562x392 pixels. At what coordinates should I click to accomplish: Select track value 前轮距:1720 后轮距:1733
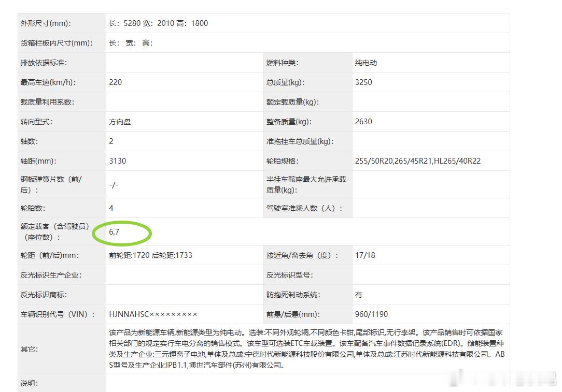pyautogui.click(x=150, y=255)
